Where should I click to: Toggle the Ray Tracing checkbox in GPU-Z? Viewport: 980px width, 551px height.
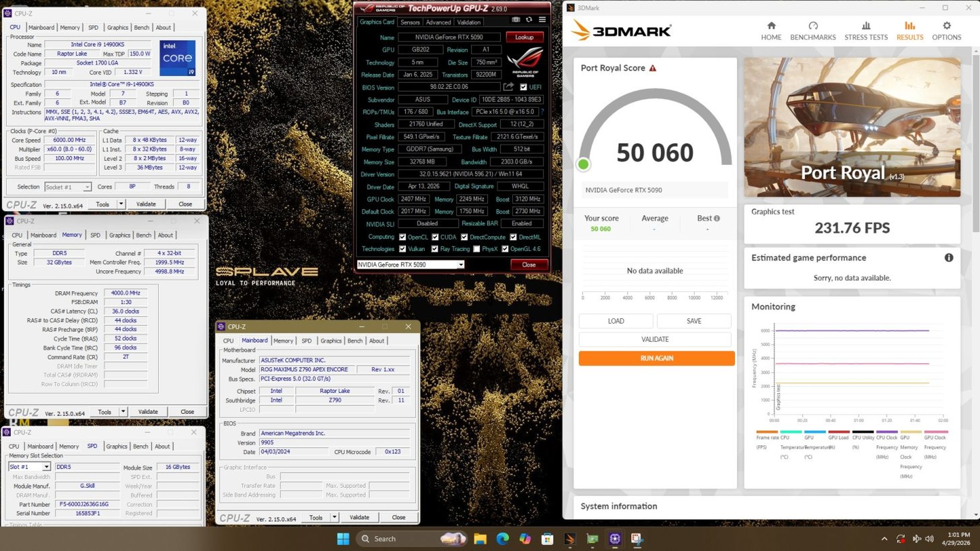(x=434, y=249)
